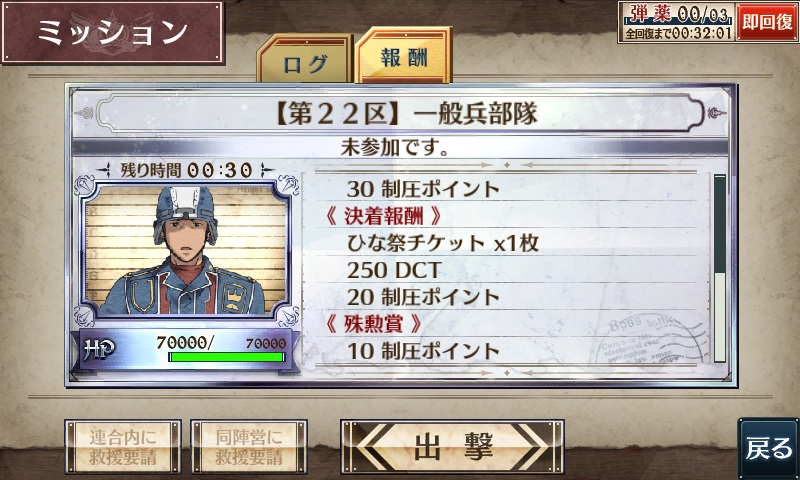The image size is (800, 480).
Task: Select the 報酬 tab
Action: click(403, 55)
